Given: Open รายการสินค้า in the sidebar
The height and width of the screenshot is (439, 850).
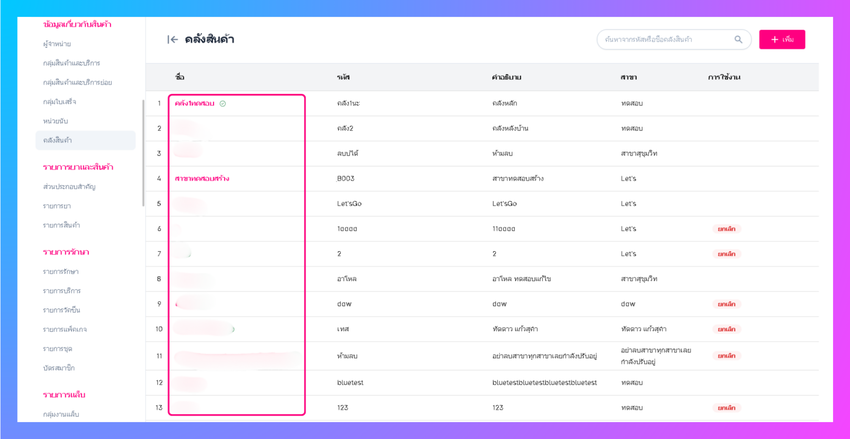Looking at the screenshot, I should coord(61,226).
